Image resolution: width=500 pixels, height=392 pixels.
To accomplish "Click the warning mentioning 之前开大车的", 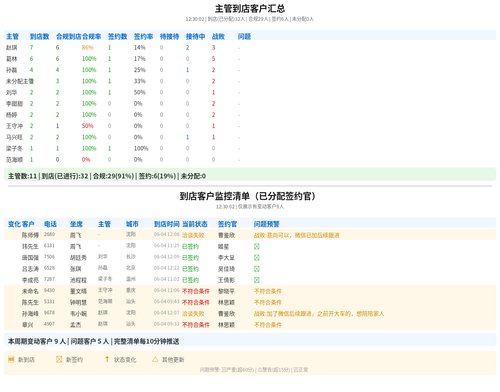I will tap(319, 314).
